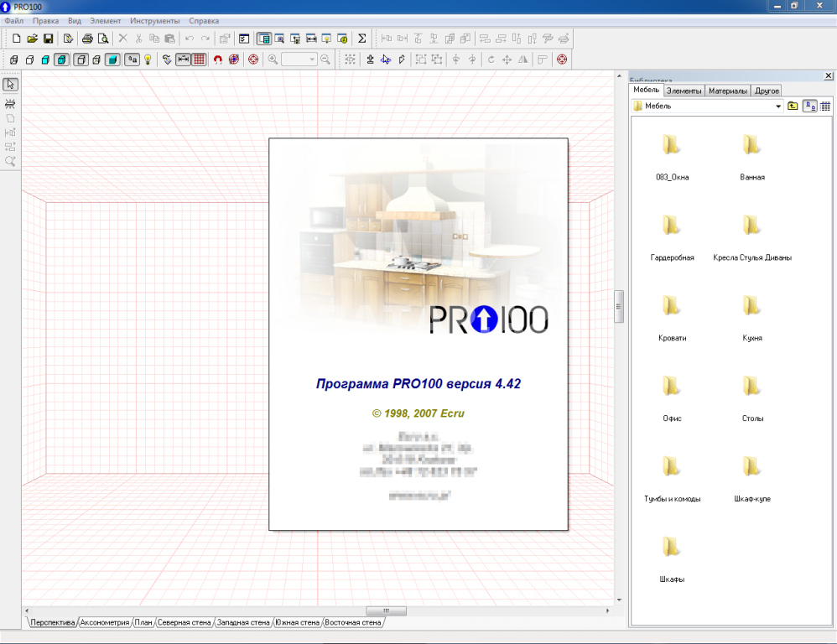Screen dimensions: 837x644
Task: Enable sketch display mode white cube icon
Action: point(30,60)
